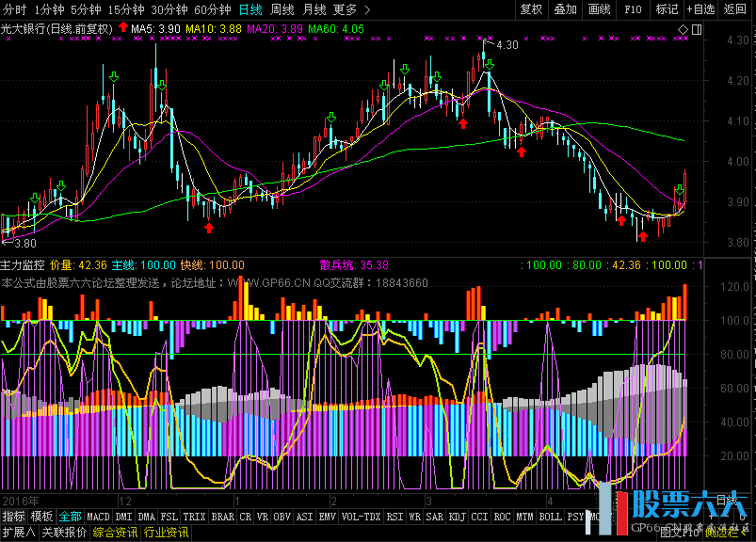Select the KDJ indicator tab

point(457,517)
